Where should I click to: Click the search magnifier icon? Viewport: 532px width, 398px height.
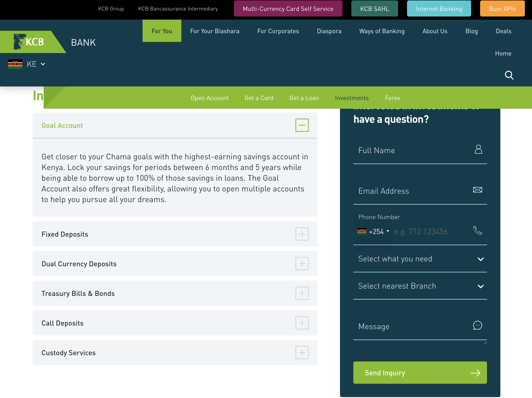click(x=509, y=75)
